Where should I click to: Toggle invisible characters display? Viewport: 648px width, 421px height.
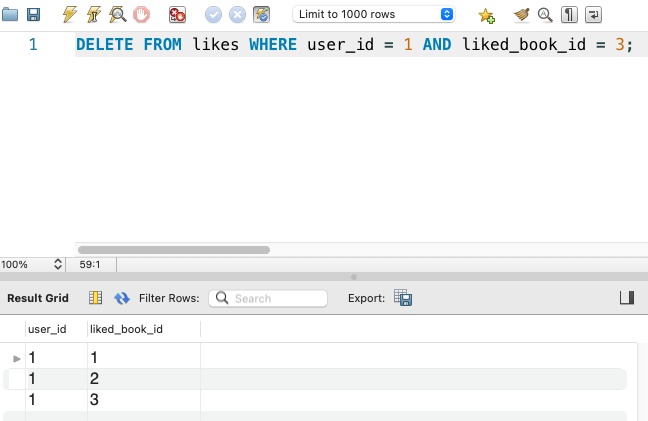tap(569, 14)
